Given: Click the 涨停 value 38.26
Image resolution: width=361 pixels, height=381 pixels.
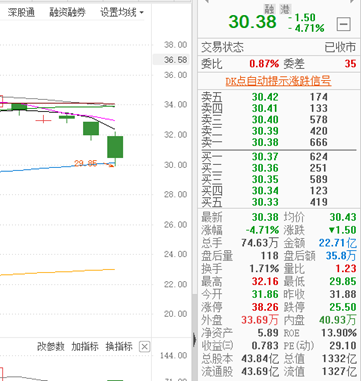Looking at the screenshot, I should tap(265, 307).
